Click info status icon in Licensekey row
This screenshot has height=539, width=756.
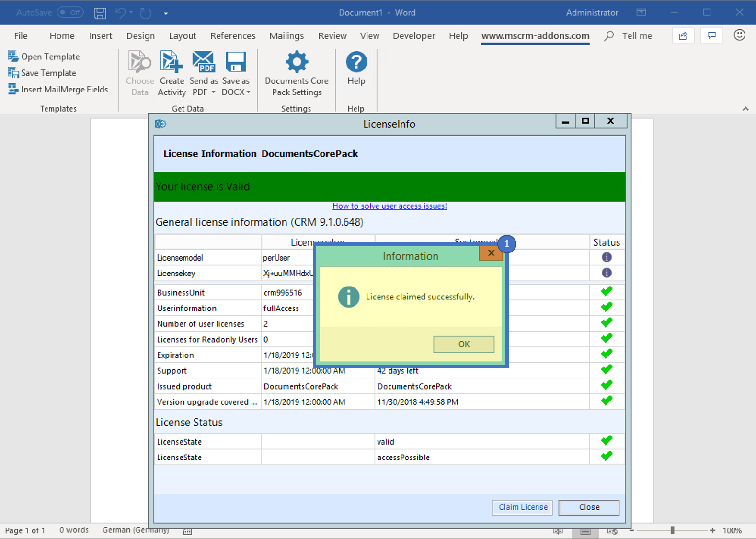(607, 273)
